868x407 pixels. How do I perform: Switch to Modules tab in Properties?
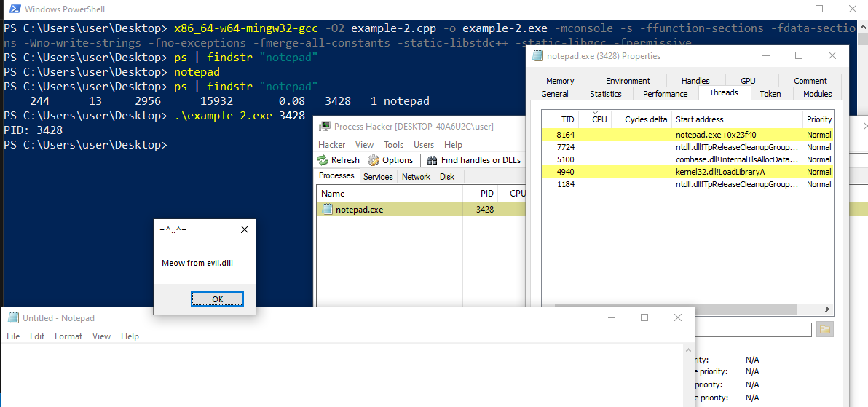point(817,94)
